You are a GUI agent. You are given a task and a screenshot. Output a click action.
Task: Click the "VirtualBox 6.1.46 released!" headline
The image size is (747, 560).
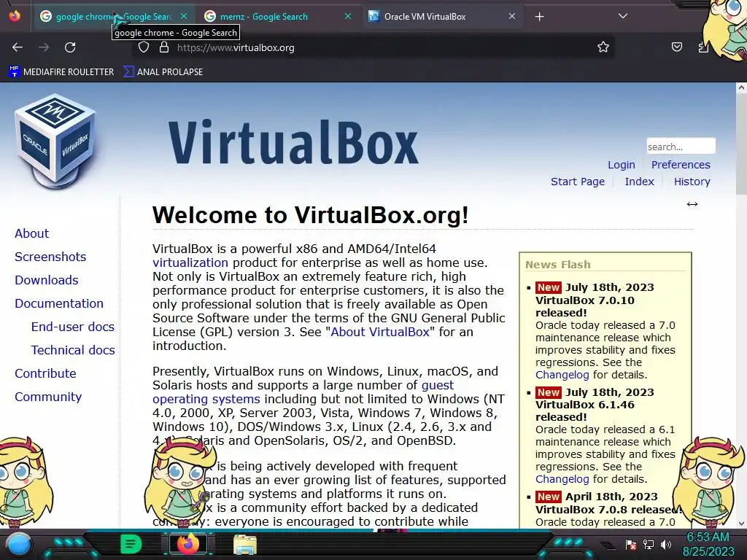tap(585, 411)
